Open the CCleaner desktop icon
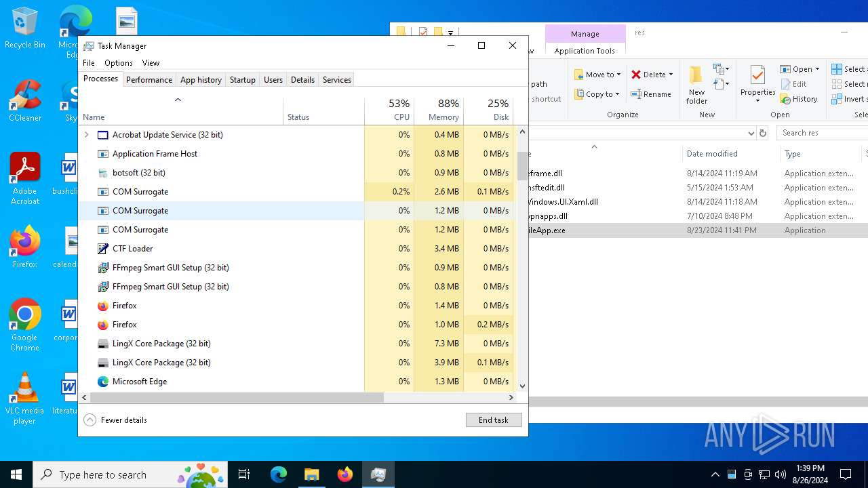868x488 pixels. pyautogui.click(x=25, y=102)
